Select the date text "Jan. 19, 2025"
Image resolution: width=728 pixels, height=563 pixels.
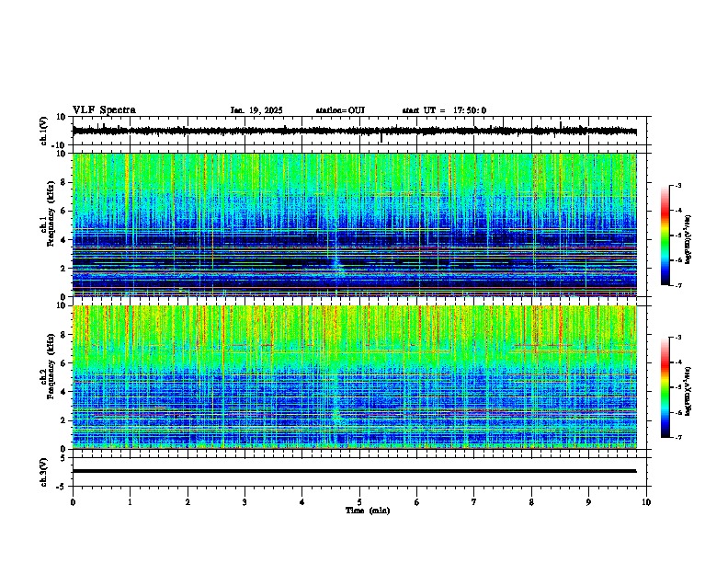point(256,110)
